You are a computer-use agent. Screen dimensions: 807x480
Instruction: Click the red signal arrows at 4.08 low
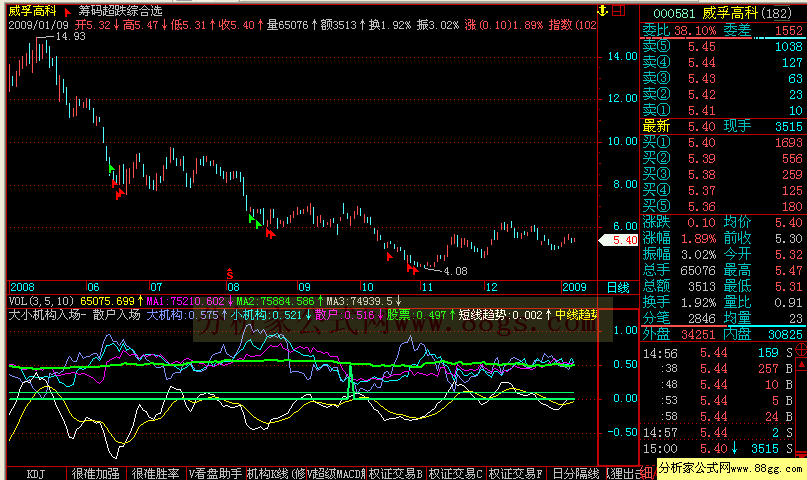pyautogui.click(x=413, y=269)
